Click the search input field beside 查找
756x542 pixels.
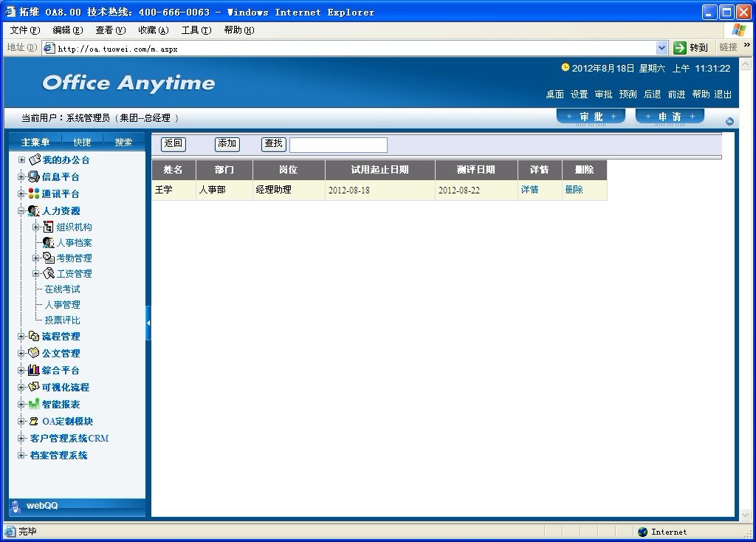tap(338, 145)
